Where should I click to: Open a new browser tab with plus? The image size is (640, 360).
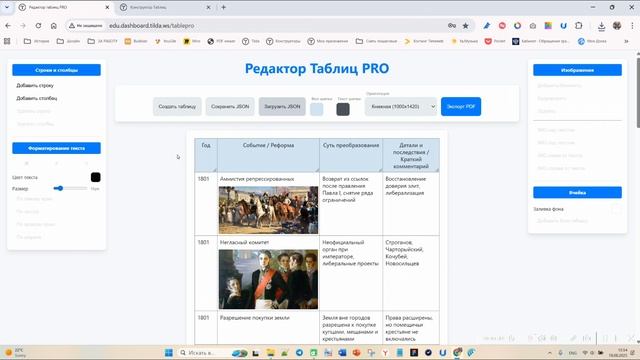(223, 7)
